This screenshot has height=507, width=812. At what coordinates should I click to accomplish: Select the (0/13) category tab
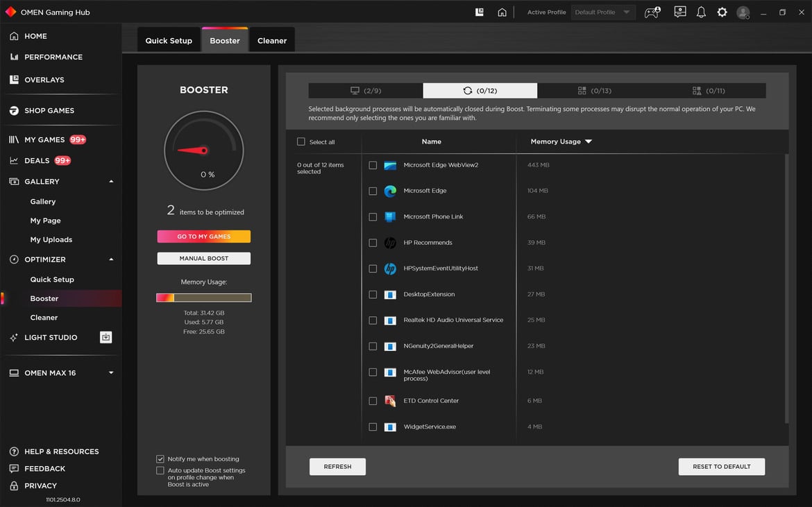tap(595, 91)
